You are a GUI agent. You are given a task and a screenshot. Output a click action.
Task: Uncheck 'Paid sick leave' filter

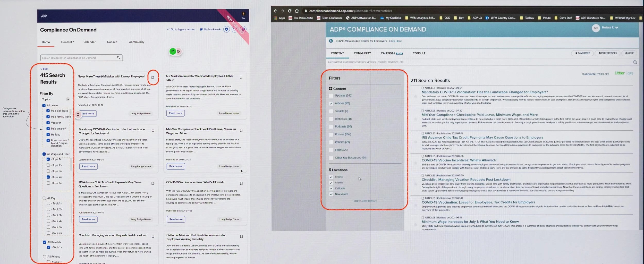coord(48,111)
